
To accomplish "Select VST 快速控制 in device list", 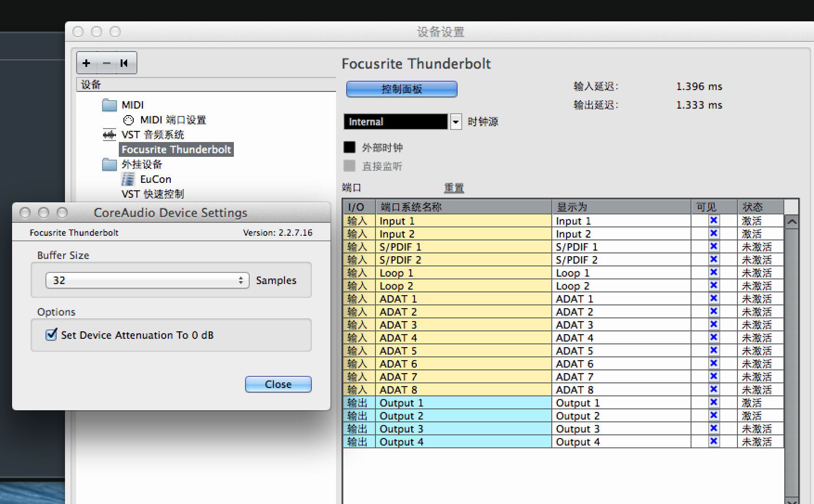I will tap(153, 194).
